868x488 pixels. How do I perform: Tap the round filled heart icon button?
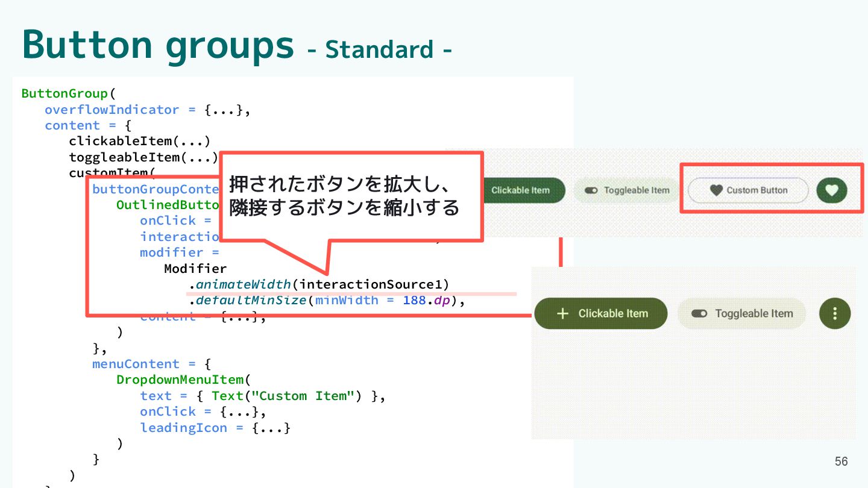click(832, 190)
